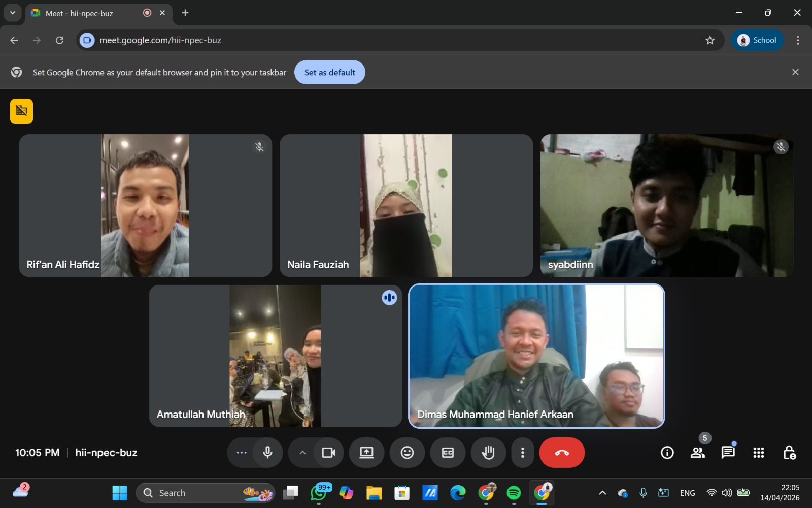
Task: Open the meeting Activities grid icon
Action: click(759, 453)
